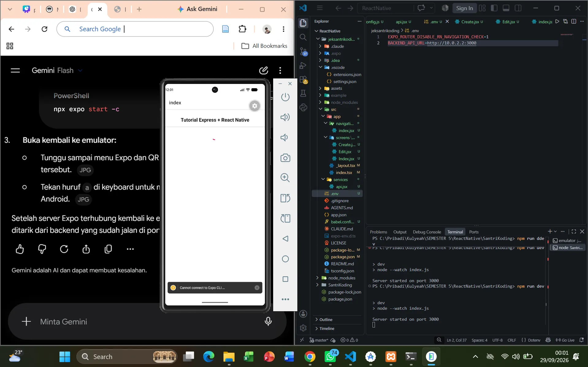Switch to Ports panel tab
Viewport: 588px width, 367px height.
click(474, 232)
